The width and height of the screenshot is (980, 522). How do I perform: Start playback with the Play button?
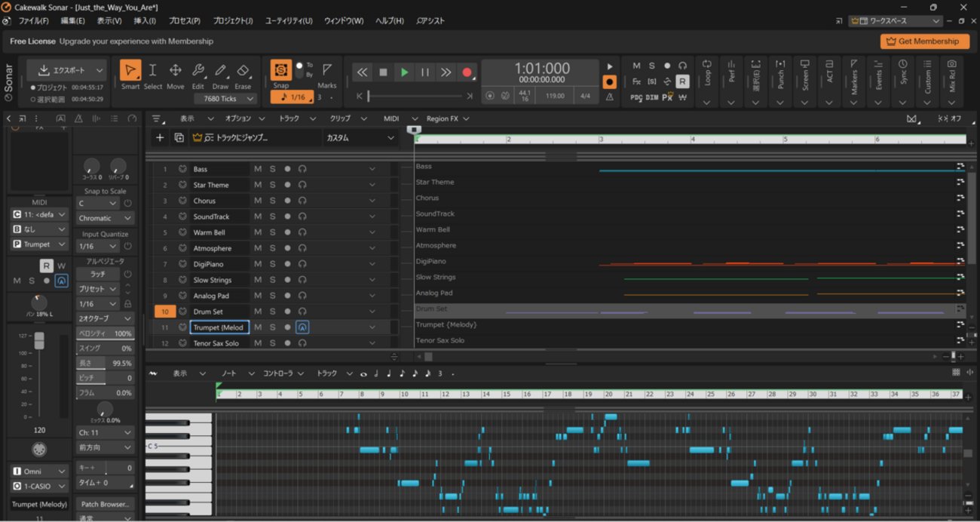pyautogui.click(x=404, y=72)
